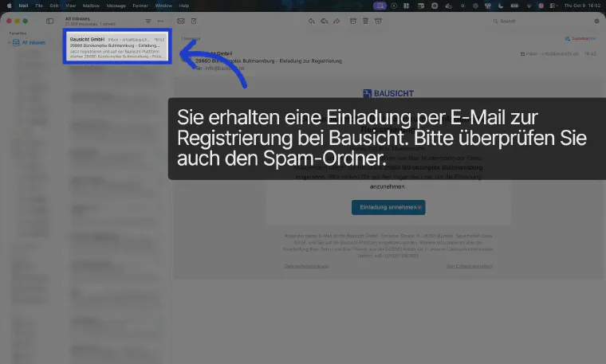Click the All Inboxes mailbox icon
This screenshot has height=364, width=606.
pos(16,42)
